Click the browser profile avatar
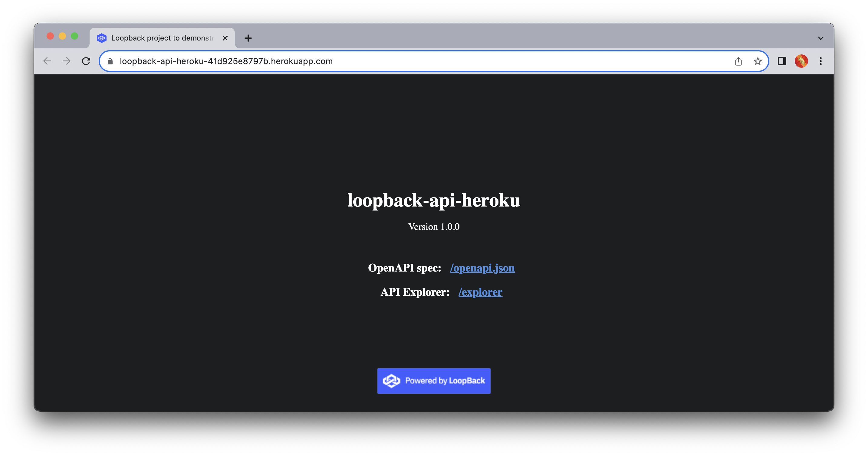This screenshot has height=456, width=868. point(801,61)
